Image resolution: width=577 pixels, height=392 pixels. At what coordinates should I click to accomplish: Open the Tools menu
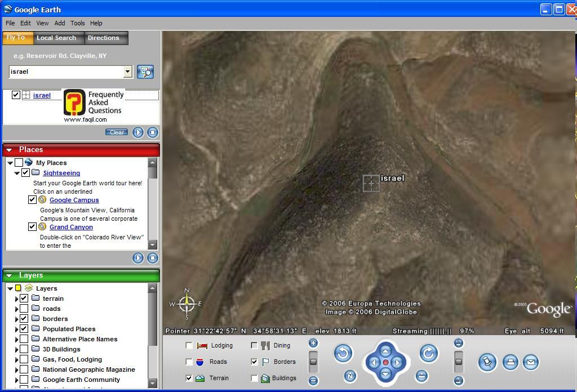coord(77,23)
